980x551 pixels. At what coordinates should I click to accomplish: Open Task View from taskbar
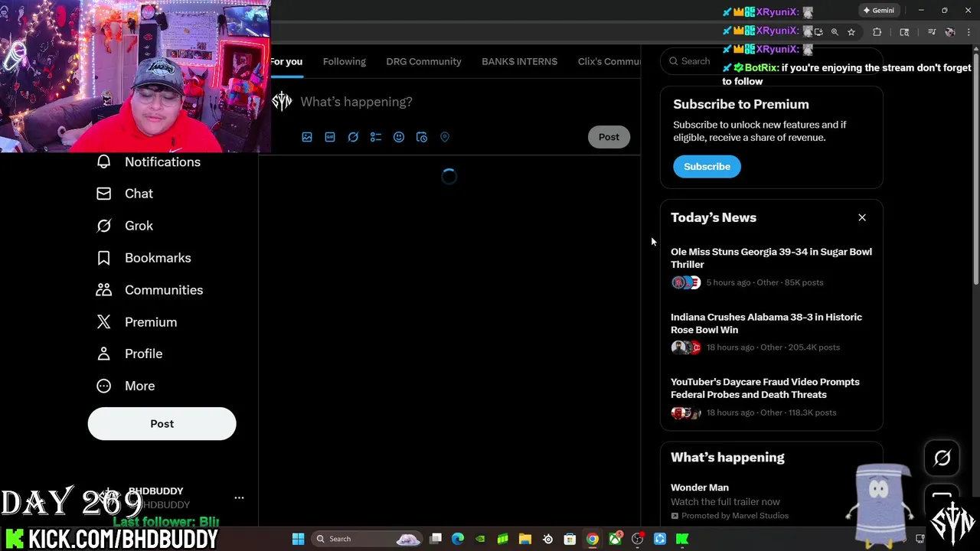pos(436,539)
